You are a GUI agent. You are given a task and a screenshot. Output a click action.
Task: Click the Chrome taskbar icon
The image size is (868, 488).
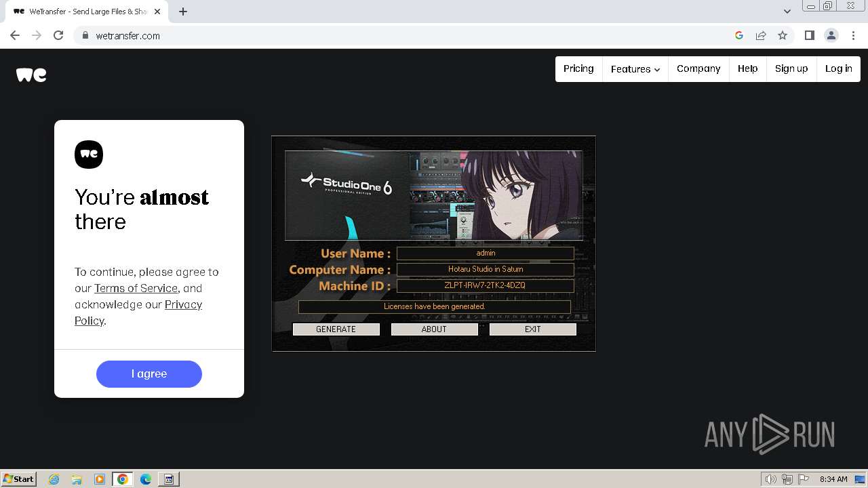tap(123, 479)
